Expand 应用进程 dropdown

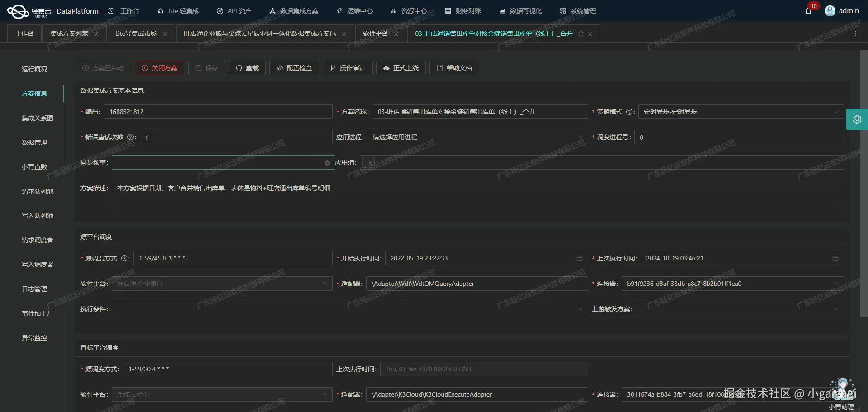coord(478,137)
